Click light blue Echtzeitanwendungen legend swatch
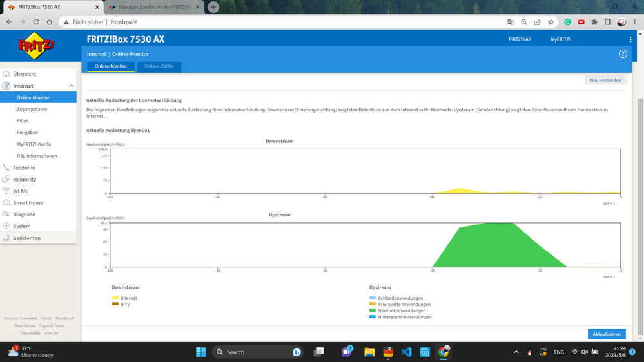The image size is (644, 362). pos(372,298)
